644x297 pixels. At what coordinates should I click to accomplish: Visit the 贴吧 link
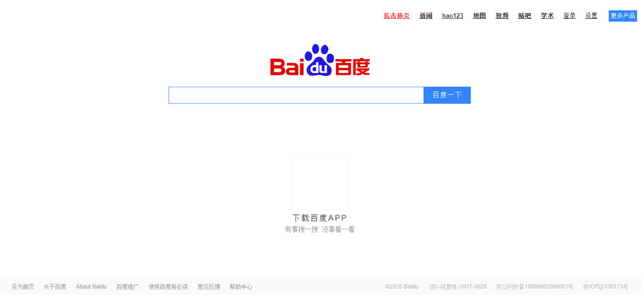[525, 16]
